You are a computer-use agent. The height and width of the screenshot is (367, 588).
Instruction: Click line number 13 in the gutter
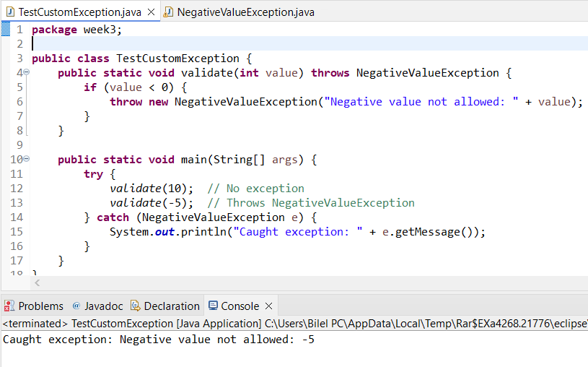17,203
